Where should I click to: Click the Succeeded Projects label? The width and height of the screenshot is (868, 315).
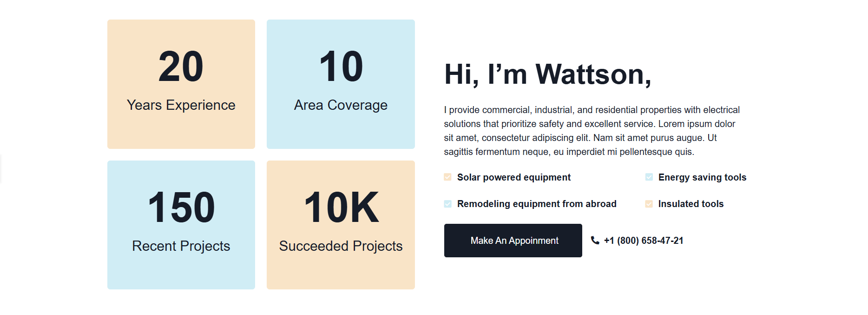[x=341, y=246]
